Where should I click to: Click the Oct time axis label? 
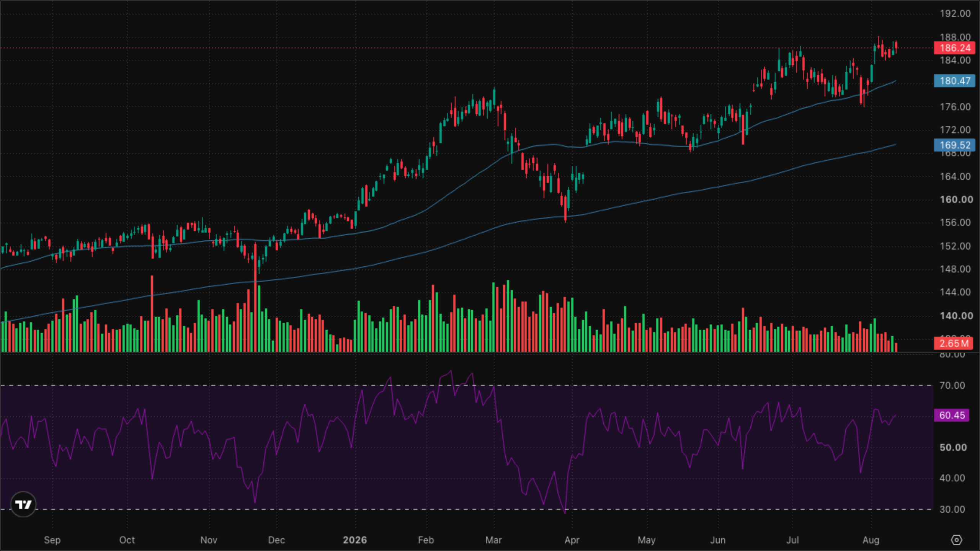127,540
